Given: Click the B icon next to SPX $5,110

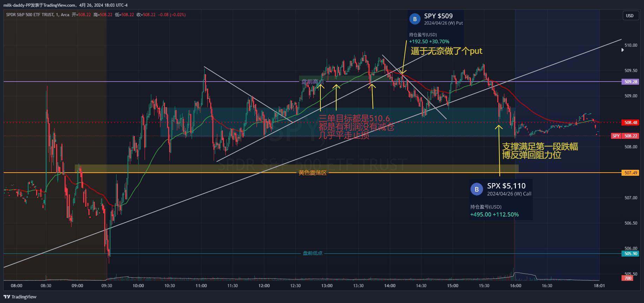Looking at the screenshot, I should [x=477, y=189].
